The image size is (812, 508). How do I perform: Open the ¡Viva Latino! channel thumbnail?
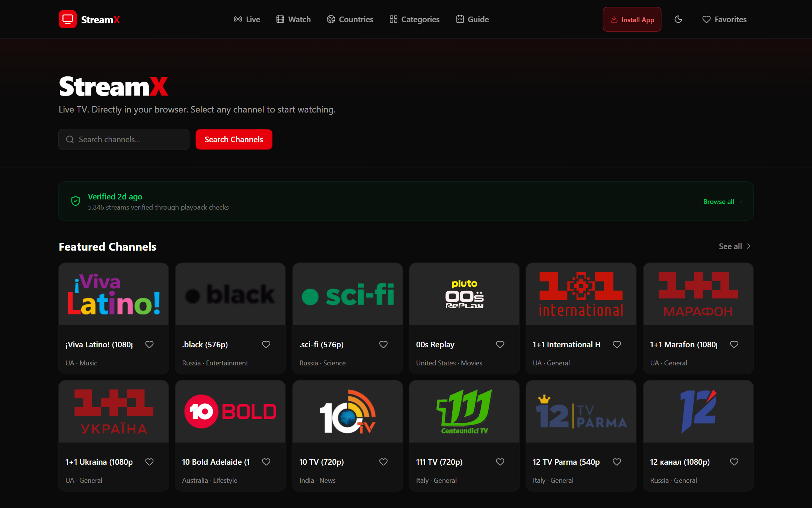tap(114, 294)
